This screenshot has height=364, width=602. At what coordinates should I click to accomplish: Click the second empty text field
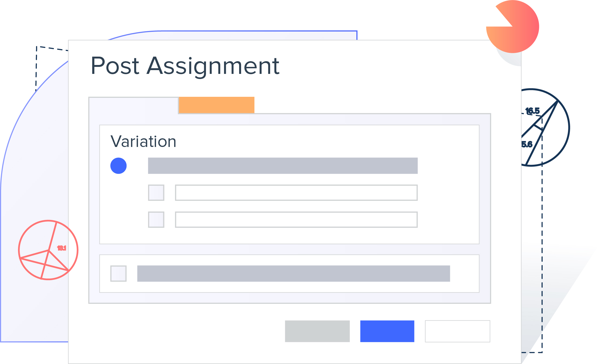point(296,219)
